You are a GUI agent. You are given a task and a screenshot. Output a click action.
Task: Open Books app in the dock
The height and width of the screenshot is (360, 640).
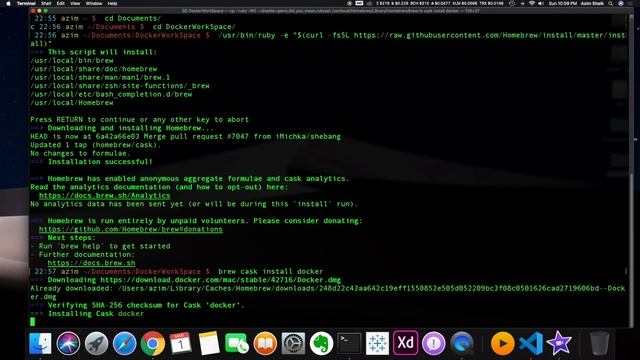(x=265, y=343)
